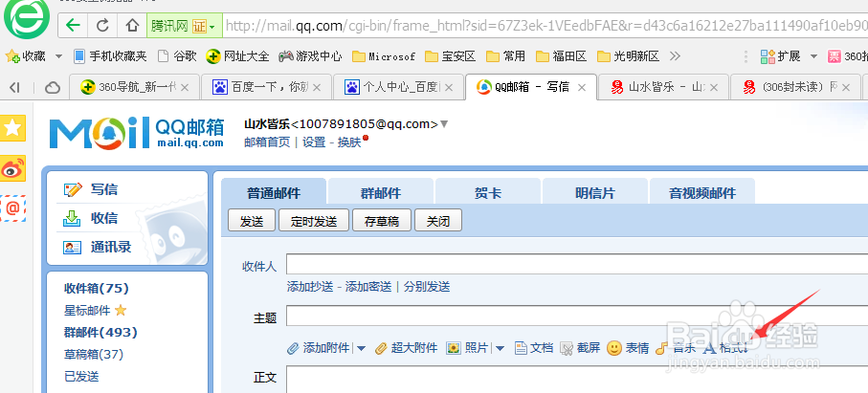Show more bookmarks with the chevron
Image resolution: width=868 pixels, height=393 pixels.
pyautogui.click(x=675, y=55)
